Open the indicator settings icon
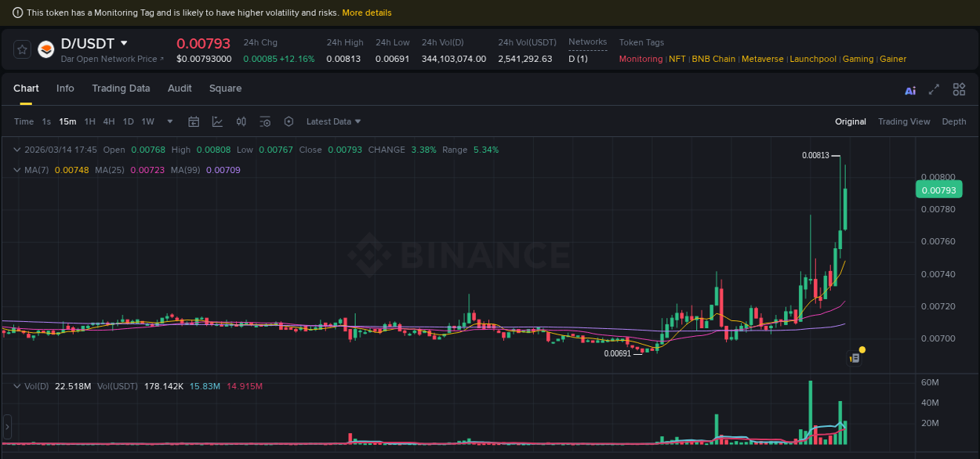Screen dimensions: 980x459 (265, 121)
